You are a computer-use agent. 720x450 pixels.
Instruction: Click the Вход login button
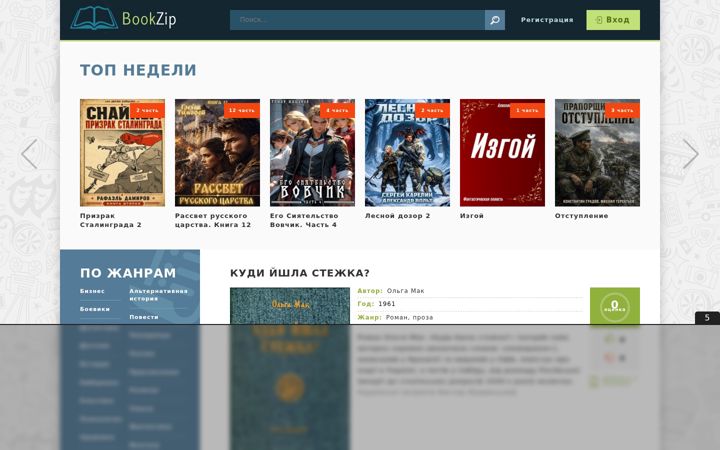613,20
